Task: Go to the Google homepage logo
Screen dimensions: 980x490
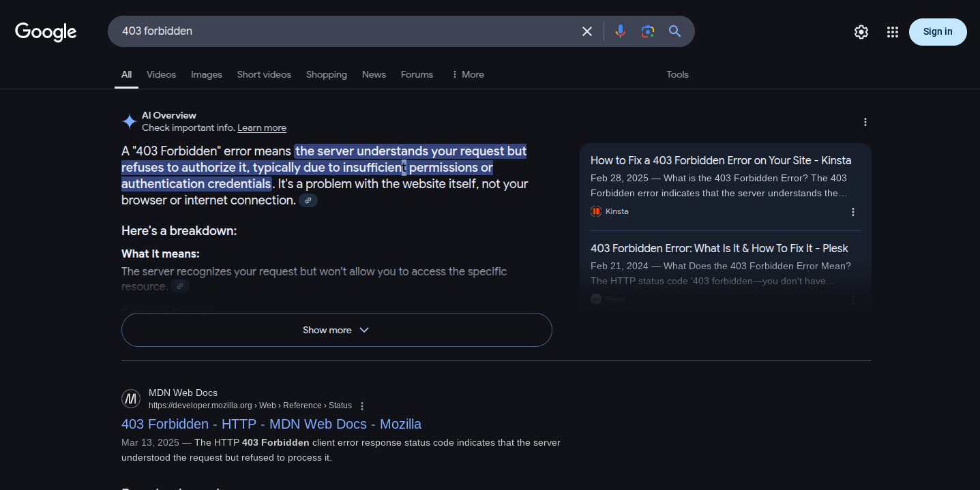Action: point(46,31)
